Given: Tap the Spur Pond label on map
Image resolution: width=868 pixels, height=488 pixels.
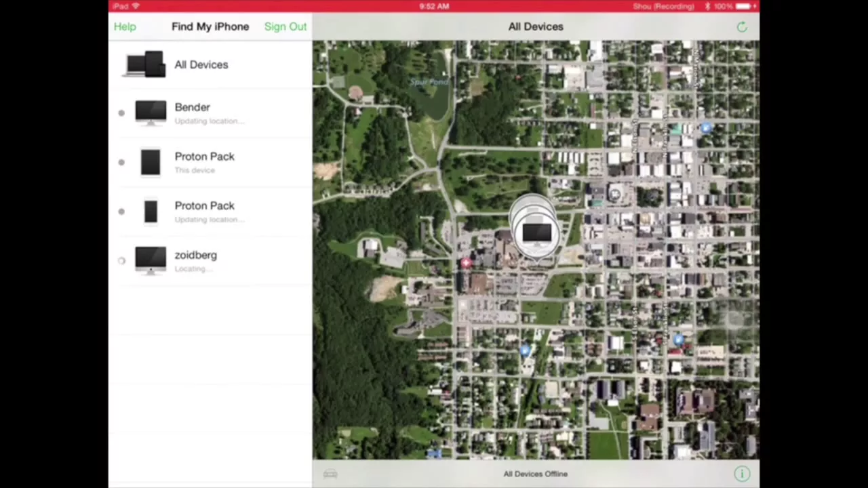Looking at the screenshot, I should click(429, 82).
